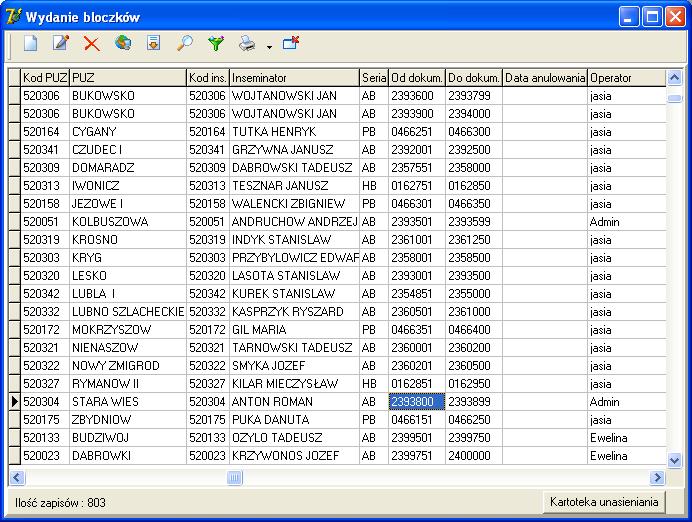This screenshot has width=692, height=522.
Task: Click Ewelina operator in DABROWKI row
Action: (627, 455)
